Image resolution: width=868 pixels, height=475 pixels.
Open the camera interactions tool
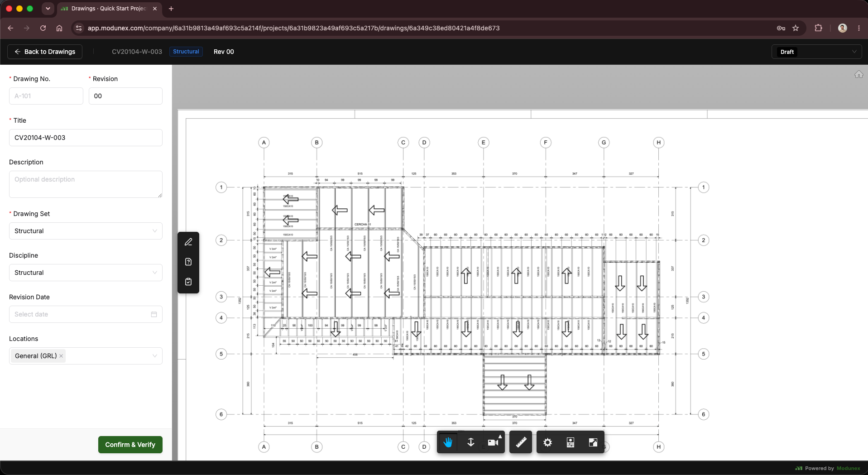click(x=494, y=442)
